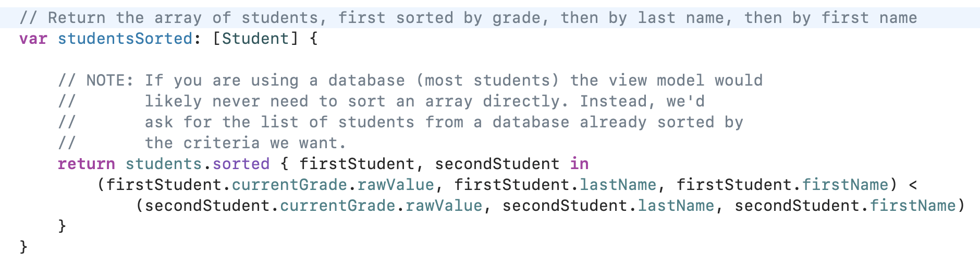
Task: Click the 'return' keyword
Action: (x=86, y=164)
